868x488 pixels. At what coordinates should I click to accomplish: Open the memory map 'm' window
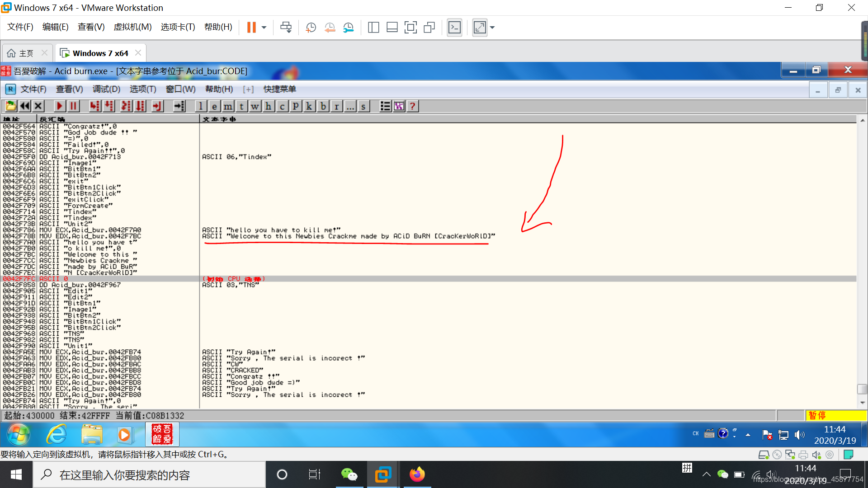point(228,106)
